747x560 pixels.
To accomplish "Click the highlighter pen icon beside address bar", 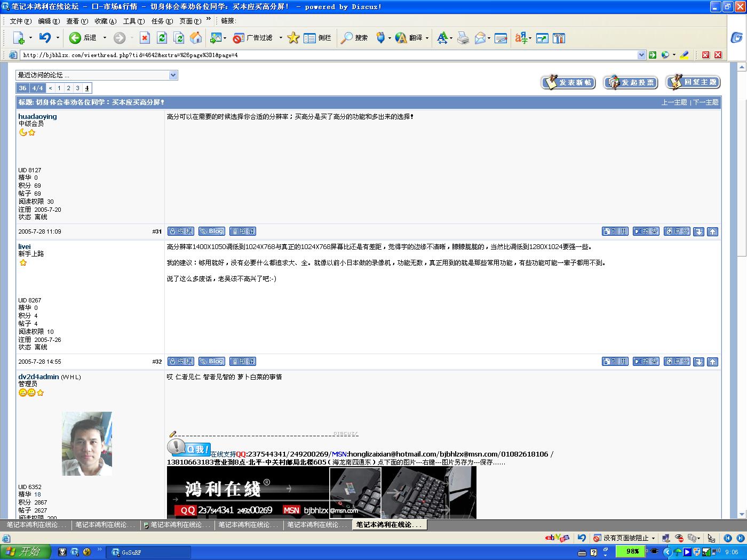I will tap(684, 55).
